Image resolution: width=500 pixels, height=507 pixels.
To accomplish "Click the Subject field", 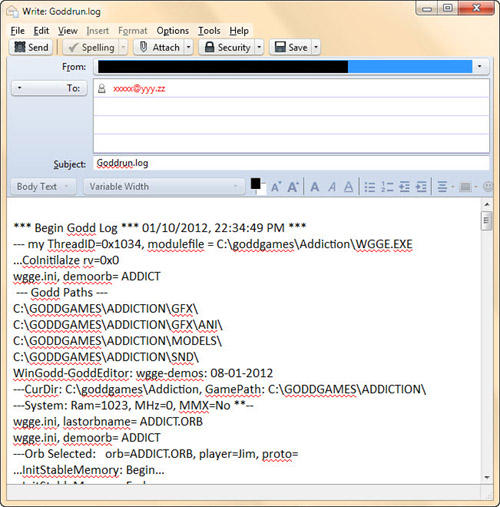I will click(x=291, y=163).
